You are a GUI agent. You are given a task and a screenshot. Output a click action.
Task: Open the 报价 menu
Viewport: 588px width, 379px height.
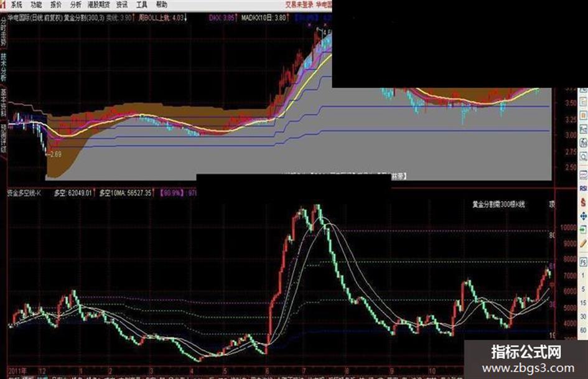coord(56,5)
